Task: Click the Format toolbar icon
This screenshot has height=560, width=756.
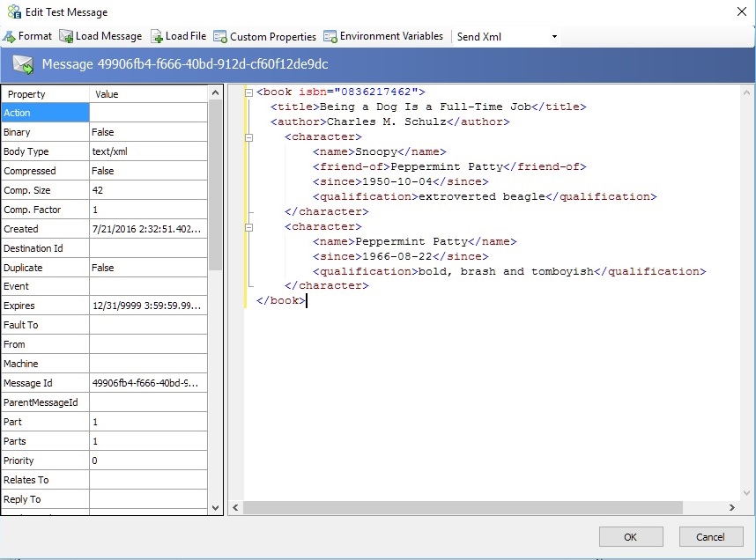Action: tap(9, 37)
